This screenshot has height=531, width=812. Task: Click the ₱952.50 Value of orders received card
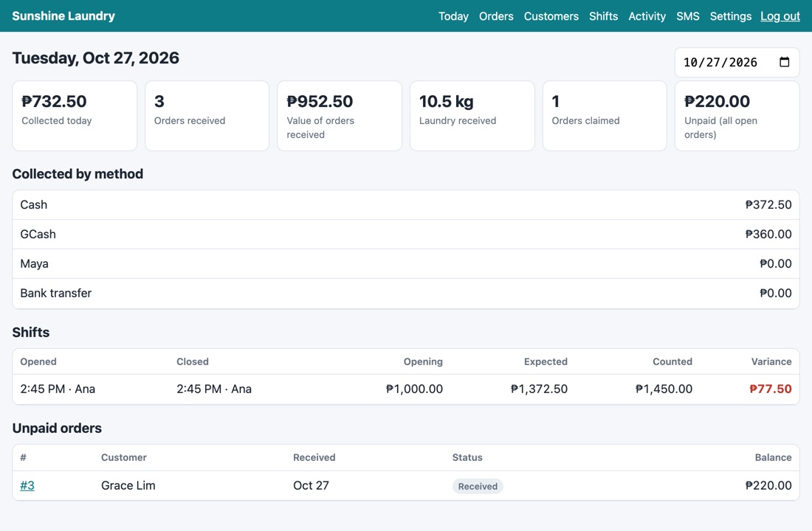click(340, 116)
